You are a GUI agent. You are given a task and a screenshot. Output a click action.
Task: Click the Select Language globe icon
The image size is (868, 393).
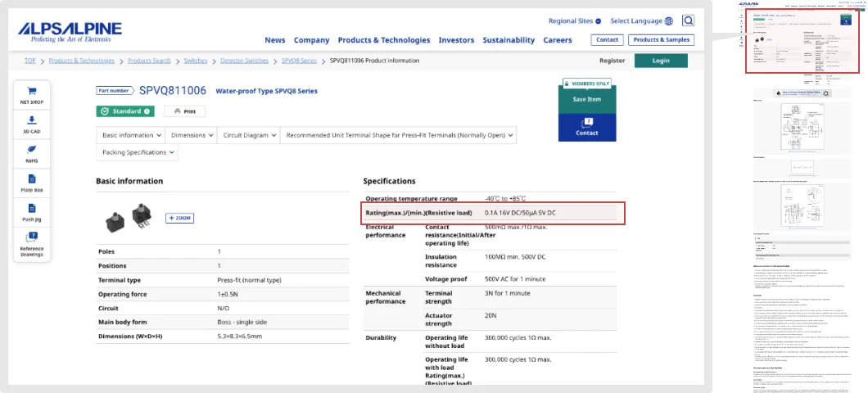(669, 21)
